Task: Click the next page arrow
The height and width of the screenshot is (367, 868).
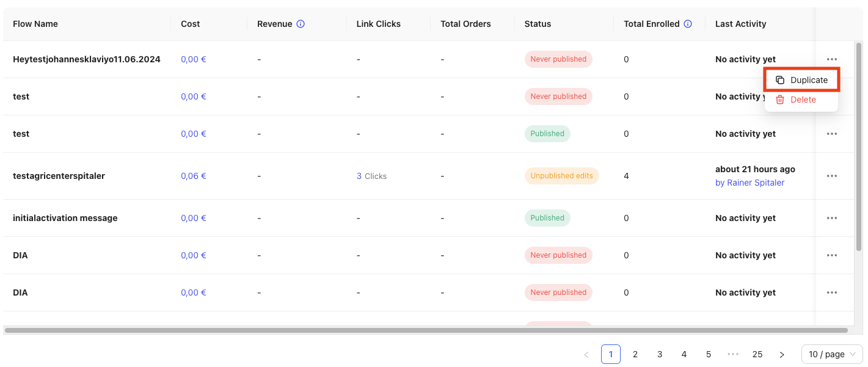Action: click(782, 354)
